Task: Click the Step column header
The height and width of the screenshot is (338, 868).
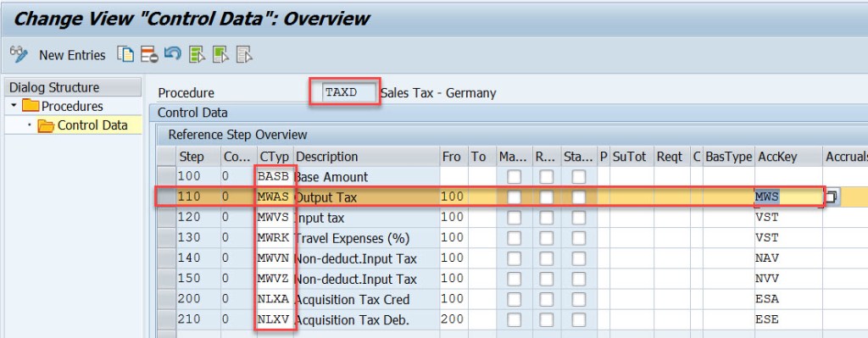Action: pos(198,157)
